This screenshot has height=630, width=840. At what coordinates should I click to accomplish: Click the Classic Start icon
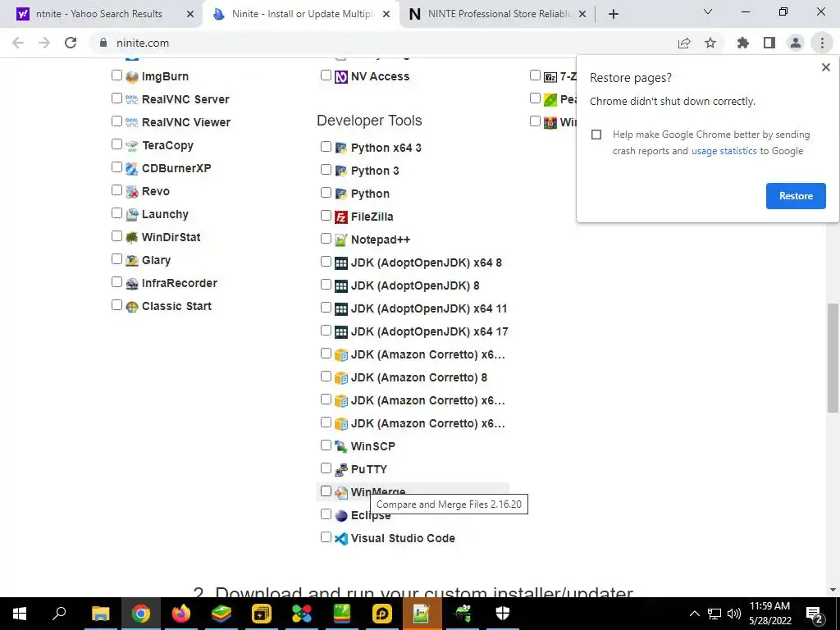coord(132,307)
